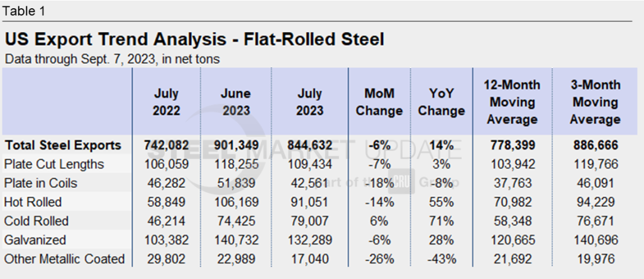644x279 pixels.
Task: Select the 'MoM Change' column header
Action: click(379, 102)
